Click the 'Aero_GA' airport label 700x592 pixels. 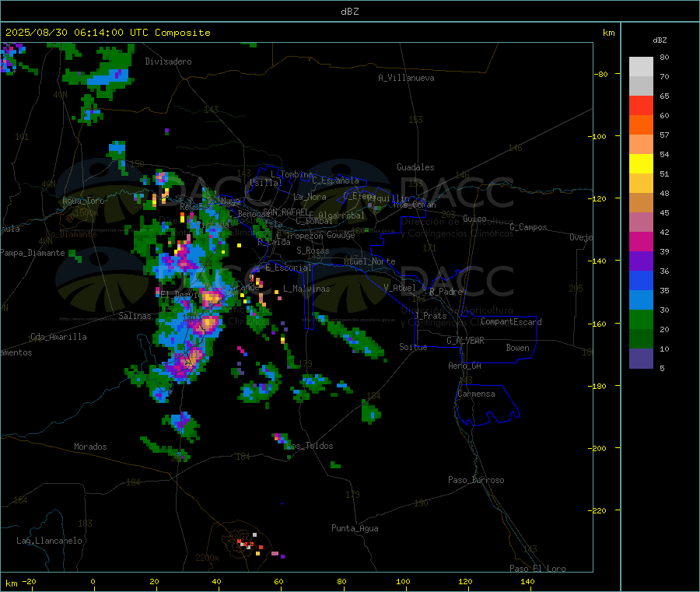point(465,366)
